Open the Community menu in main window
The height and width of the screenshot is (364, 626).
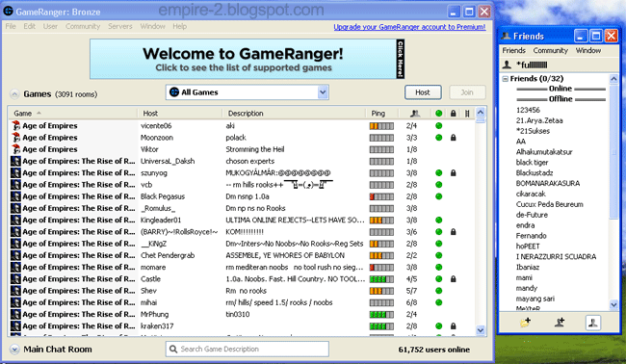point(83,26)
